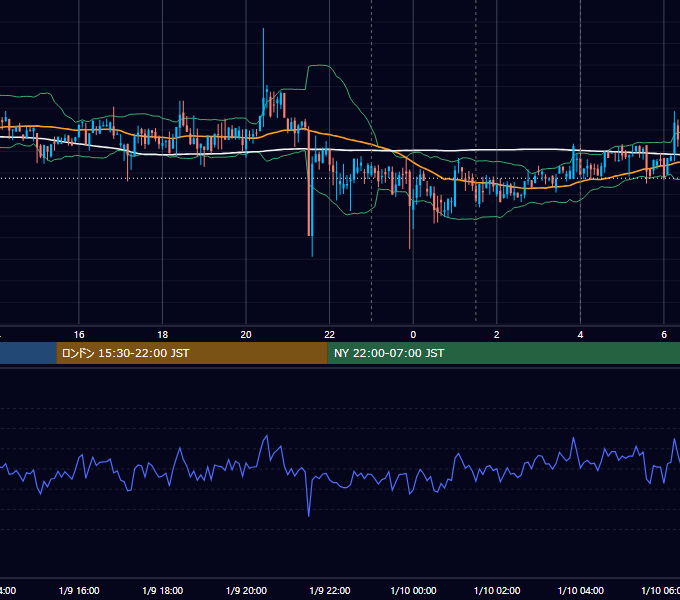Screen dimensions: 680x600
Task: Click the 4 hour label on the chart axis
Action: 580,335
